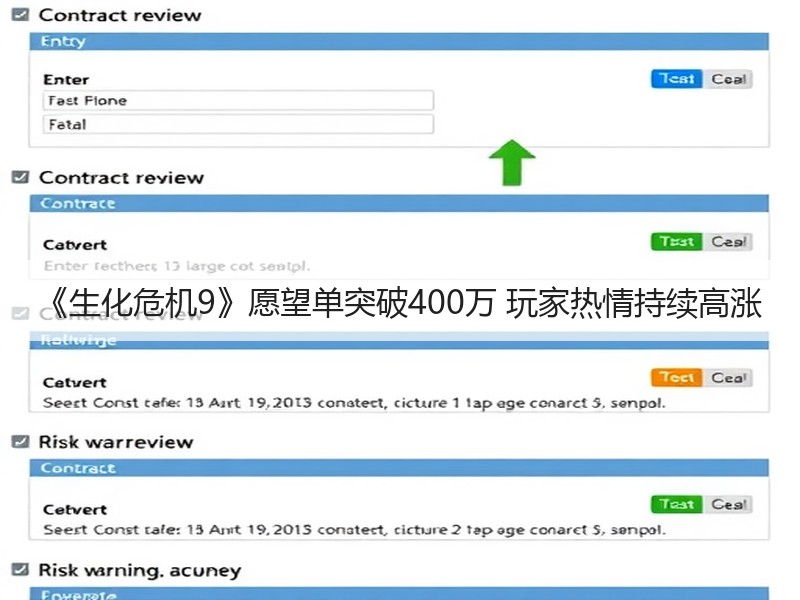This screenshot has width=800, height=600.
Task: Click green Test button under Risk warreview
Action: click(677, 504)
